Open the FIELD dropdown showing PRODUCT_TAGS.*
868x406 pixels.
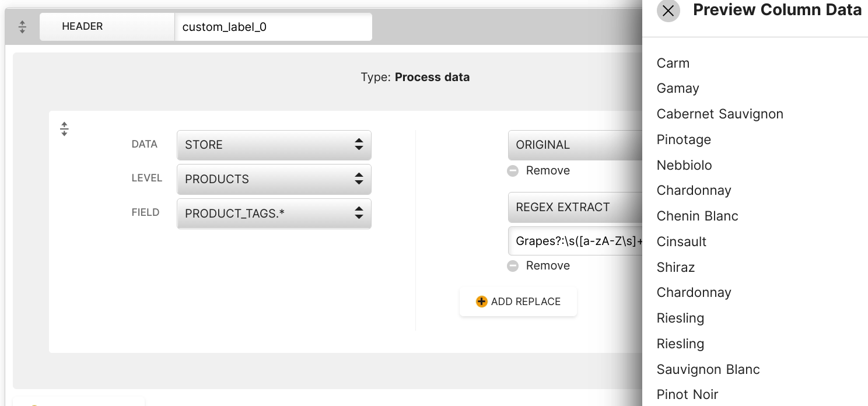(274, 213)
